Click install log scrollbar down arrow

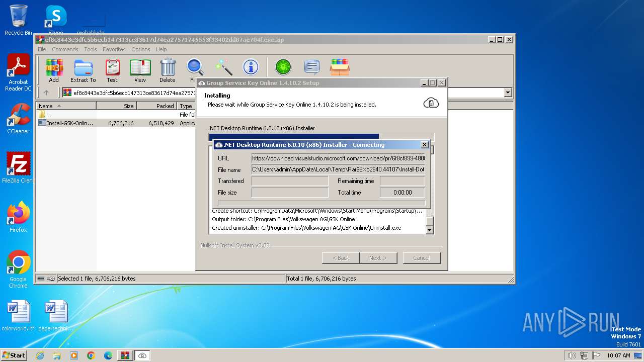430,230
